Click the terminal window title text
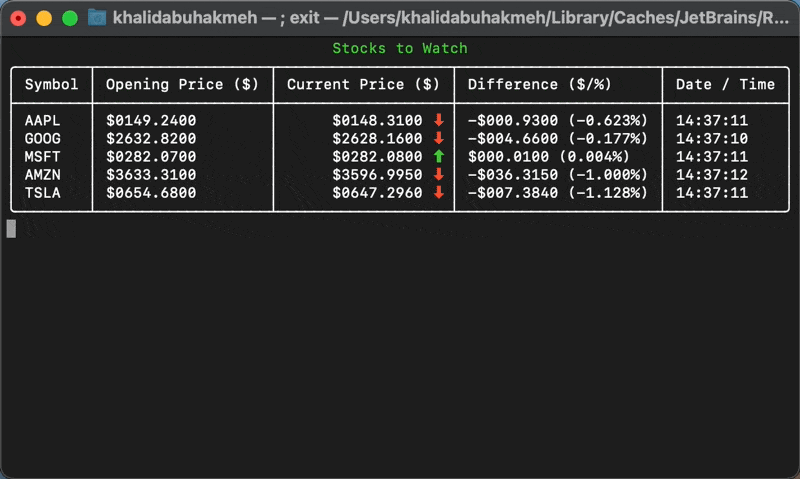 pos(451,18)
